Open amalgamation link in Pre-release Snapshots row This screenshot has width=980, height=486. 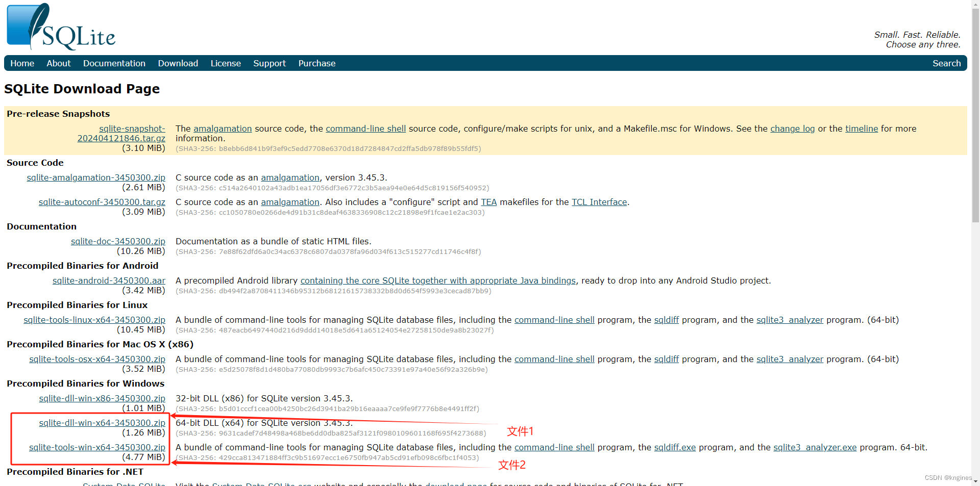[x=223, y=129]
